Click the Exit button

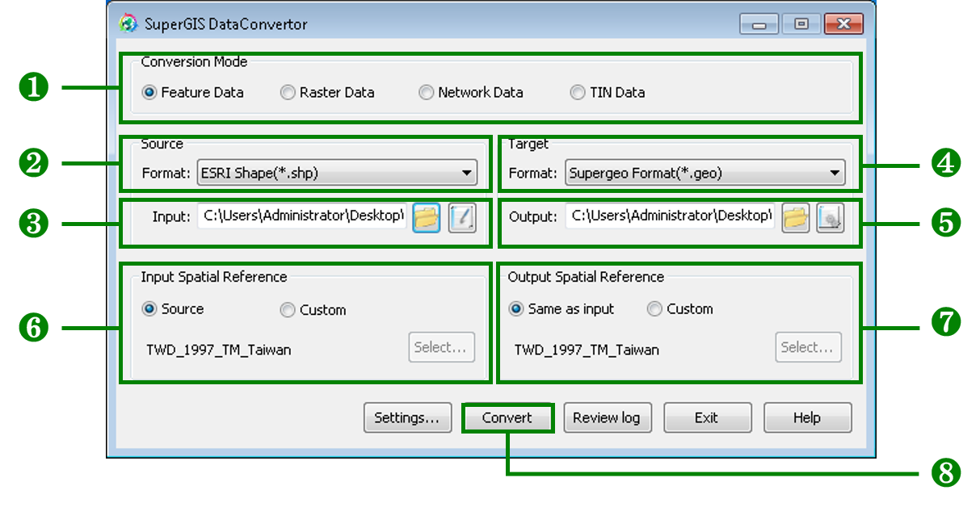click(x=707, y=418)
